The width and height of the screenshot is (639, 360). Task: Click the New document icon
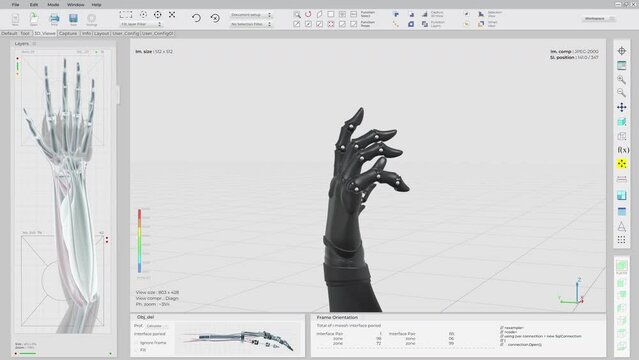(15, 18)
